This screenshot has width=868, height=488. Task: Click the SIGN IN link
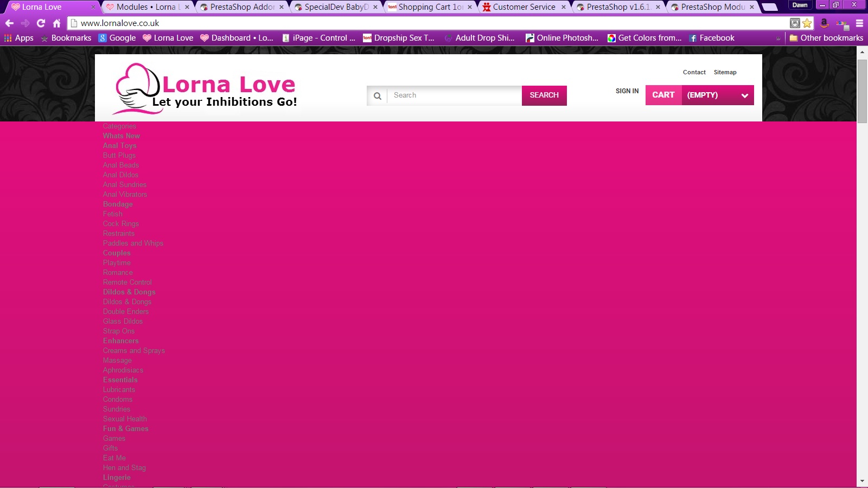pyautogui.click(x=627, y=91)
